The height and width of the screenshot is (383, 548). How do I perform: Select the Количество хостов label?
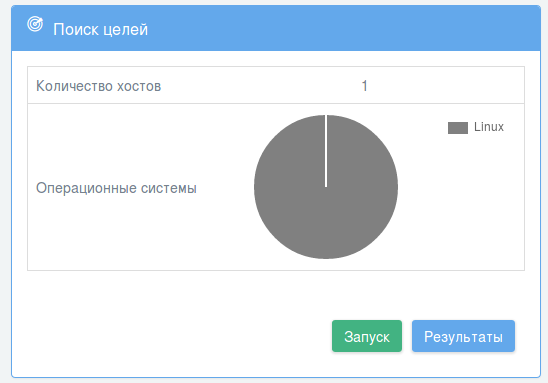[98, 86]
